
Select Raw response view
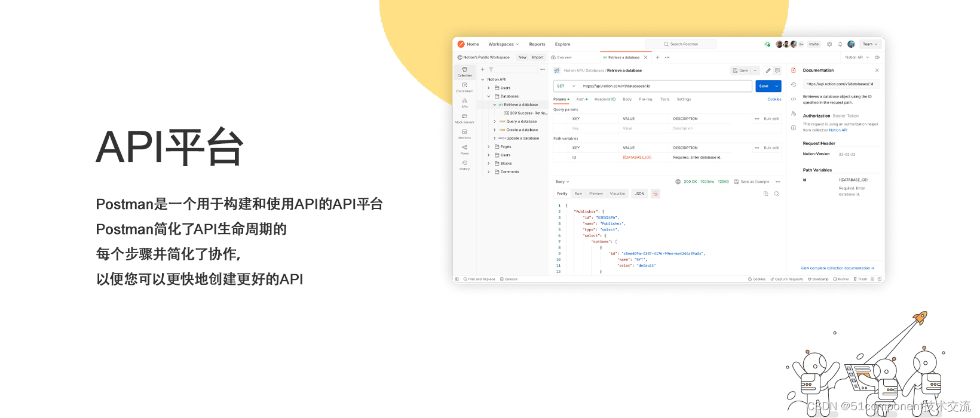coord(578,193)
